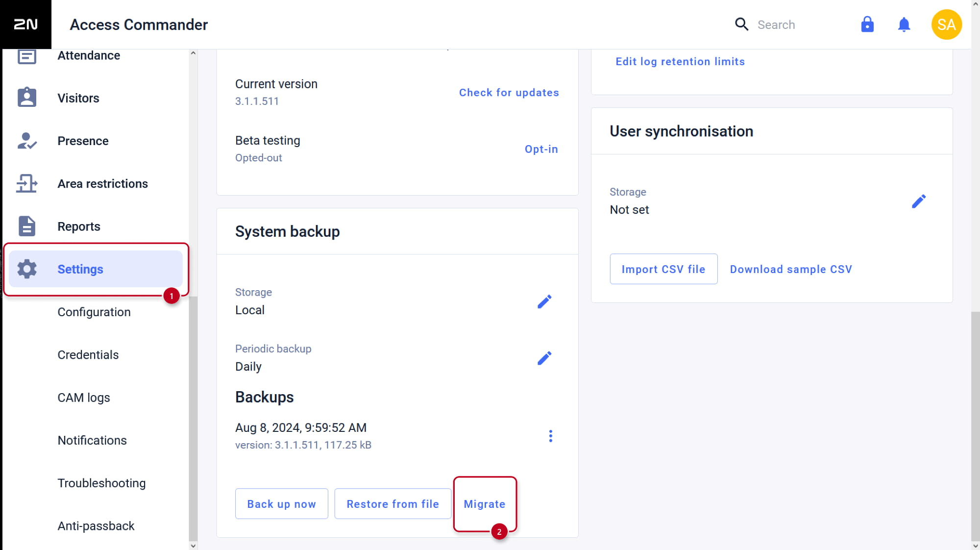Click Import CSV file button

(x=663, y=269)
